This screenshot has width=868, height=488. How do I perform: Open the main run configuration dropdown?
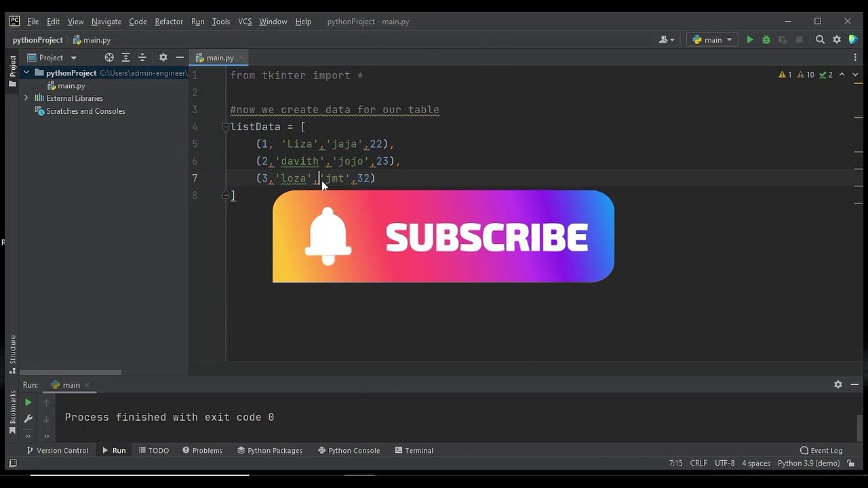coord(713,40)
